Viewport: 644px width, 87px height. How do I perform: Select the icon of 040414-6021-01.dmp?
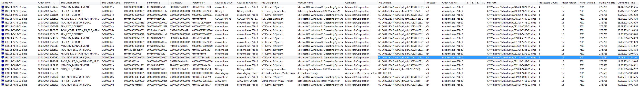tap(3, 7)
